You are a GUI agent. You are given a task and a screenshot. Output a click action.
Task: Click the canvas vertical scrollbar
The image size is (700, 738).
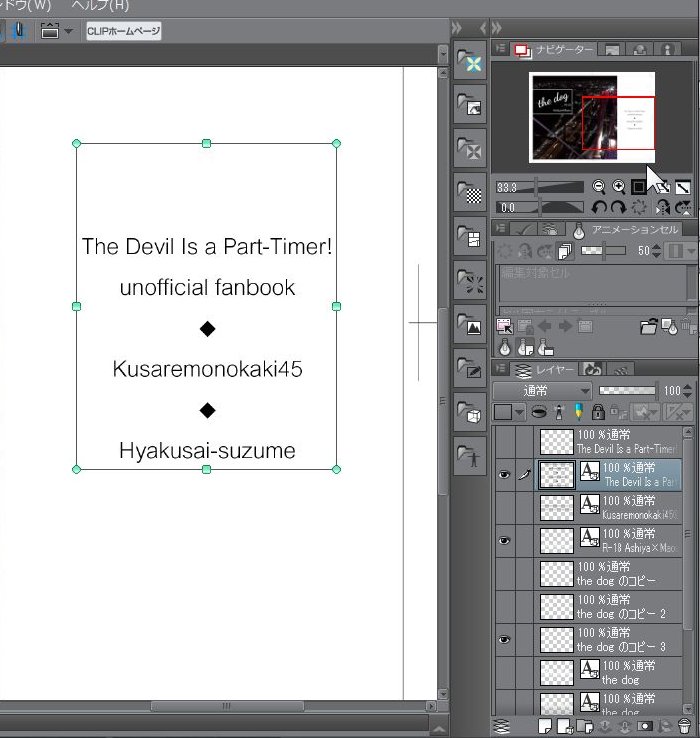tap(443, 401)
